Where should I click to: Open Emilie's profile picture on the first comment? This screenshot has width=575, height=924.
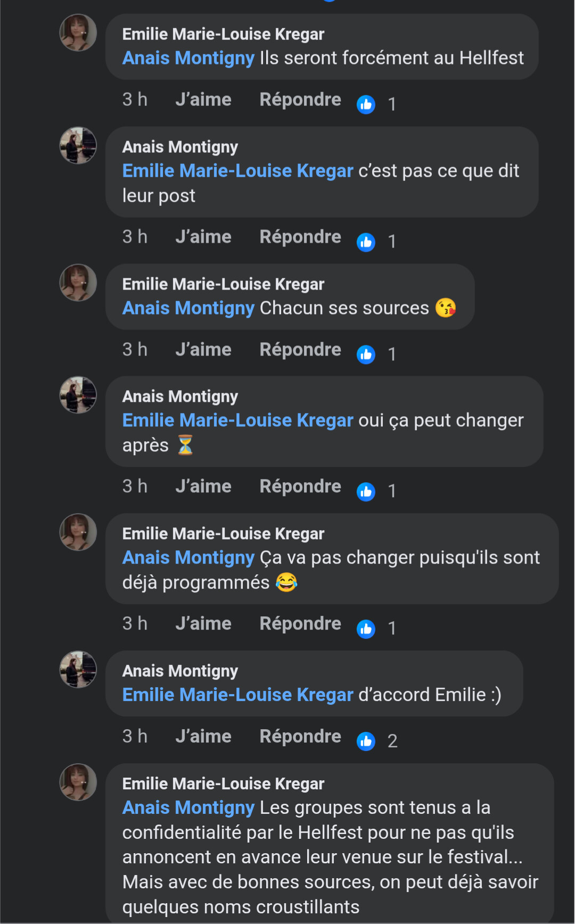tap(78, 32)
